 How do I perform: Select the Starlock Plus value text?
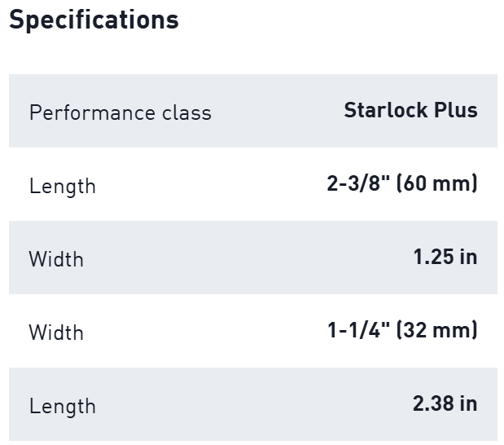(410, 110)
